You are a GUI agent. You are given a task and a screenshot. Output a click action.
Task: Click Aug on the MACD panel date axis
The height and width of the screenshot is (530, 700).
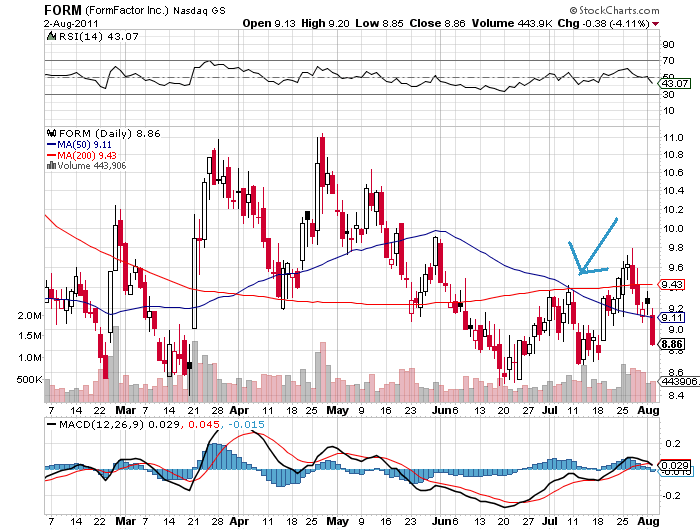(649, 521)
